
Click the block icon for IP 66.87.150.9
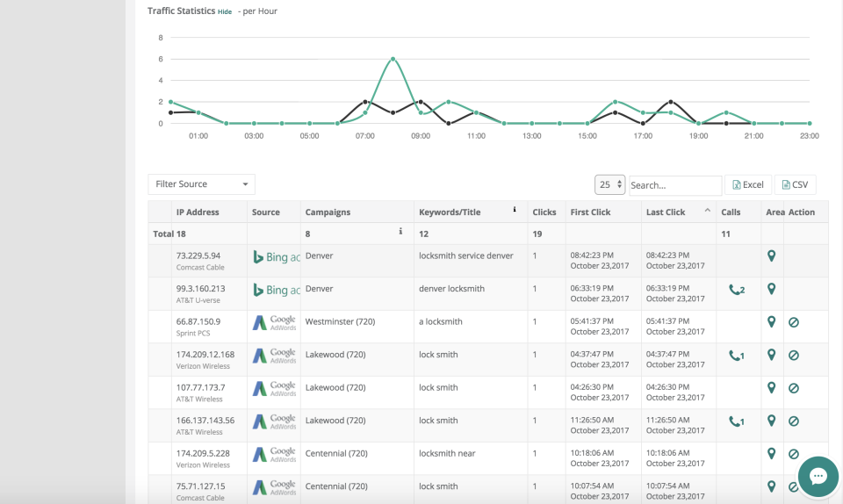[793, 322]
